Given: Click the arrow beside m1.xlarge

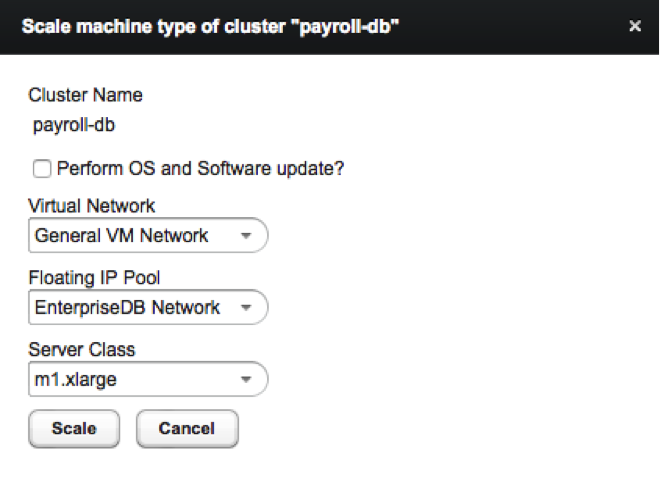Looking at the screenshot, I should tap(245, 380).
